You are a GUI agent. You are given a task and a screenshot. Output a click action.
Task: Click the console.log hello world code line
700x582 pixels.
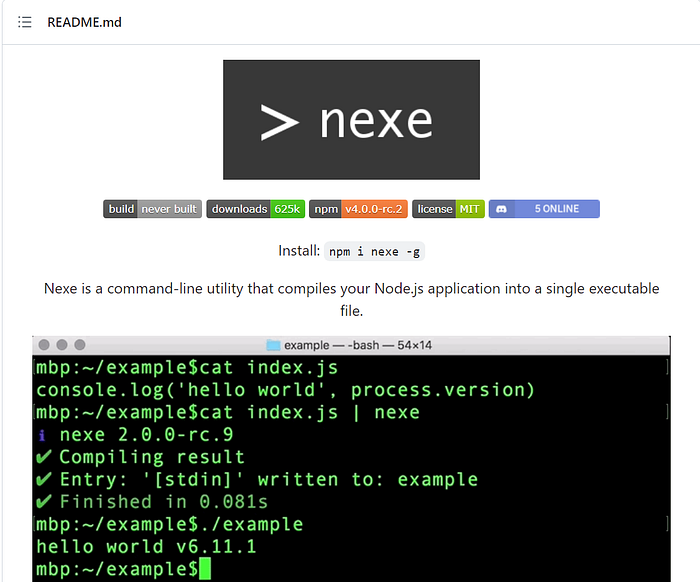(x=285, y=390)
